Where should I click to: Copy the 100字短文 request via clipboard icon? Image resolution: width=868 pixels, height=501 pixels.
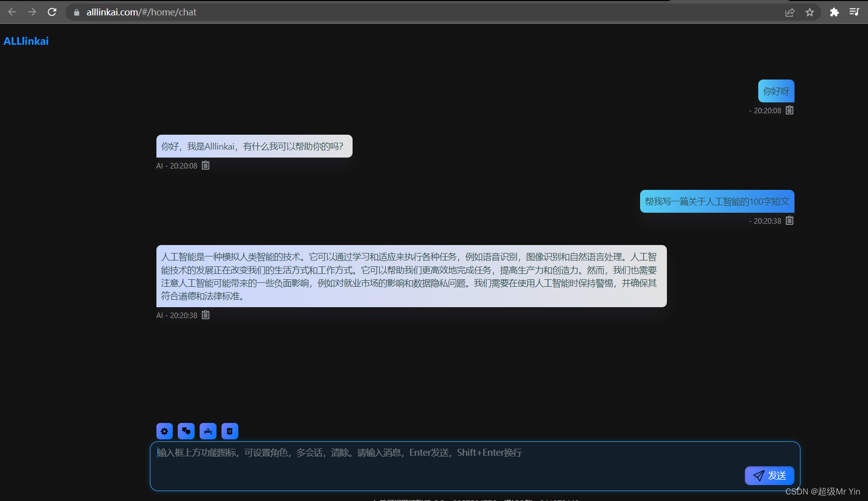click(x=790, y=221)
